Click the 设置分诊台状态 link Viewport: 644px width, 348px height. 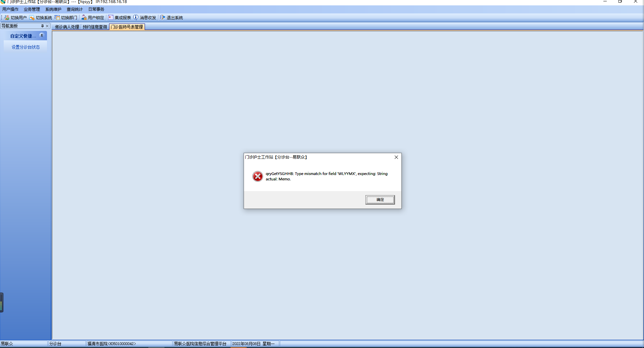coord(26,47)
